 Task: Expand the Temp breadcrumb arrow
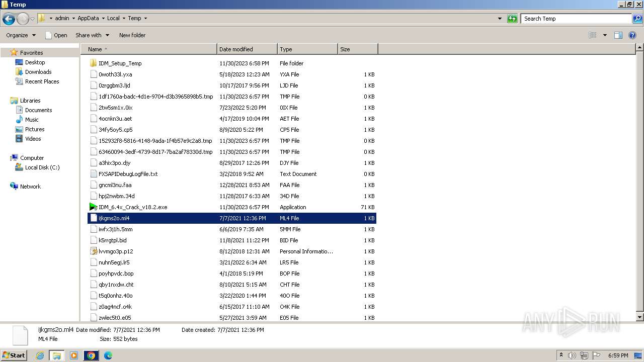(145, 19)
